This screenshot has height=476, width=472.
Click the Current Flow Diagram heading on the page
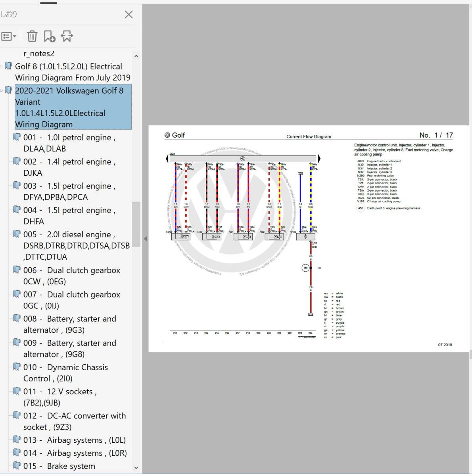point(309,136)
